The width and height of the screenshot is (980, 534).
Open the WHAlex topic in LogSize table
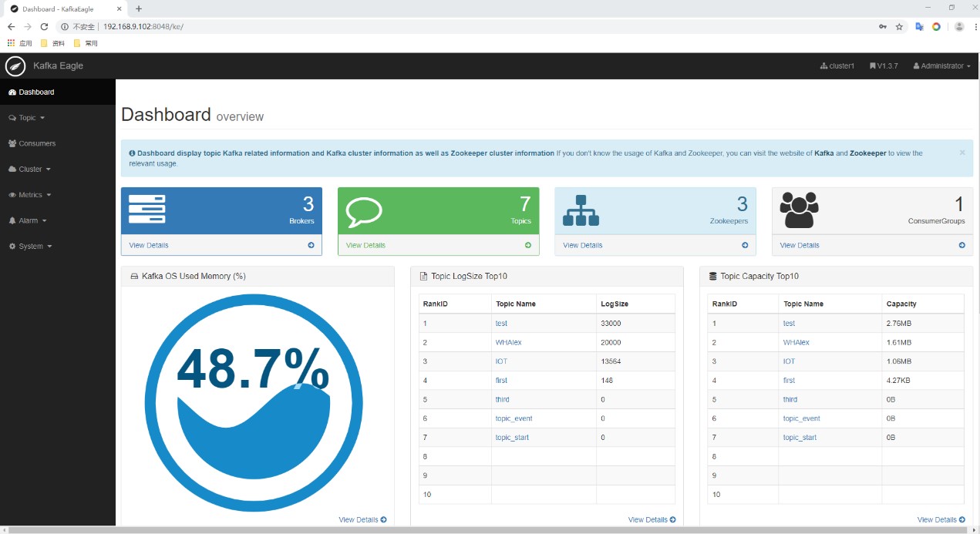(x=509, y=342)
